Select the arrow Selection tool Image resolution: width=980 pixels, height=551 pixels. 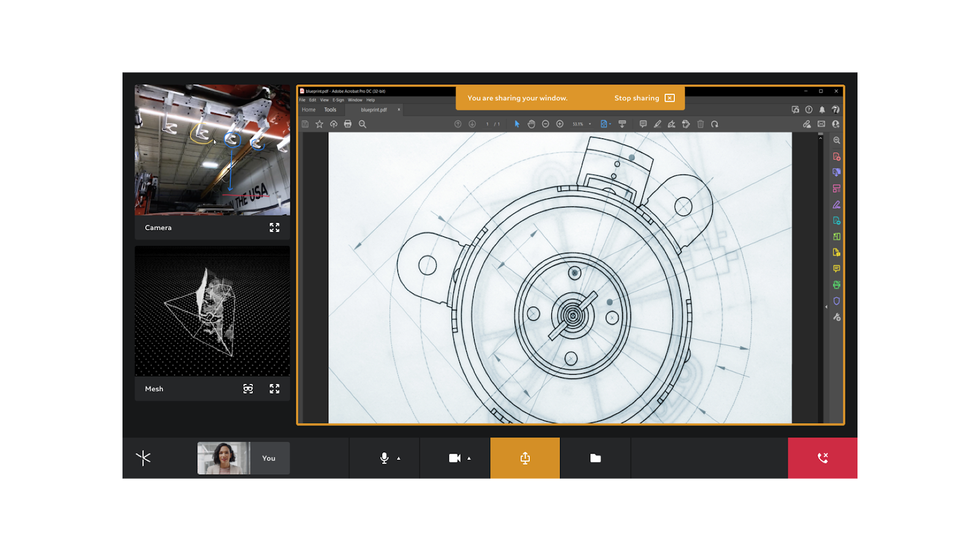tap(517, 124)
